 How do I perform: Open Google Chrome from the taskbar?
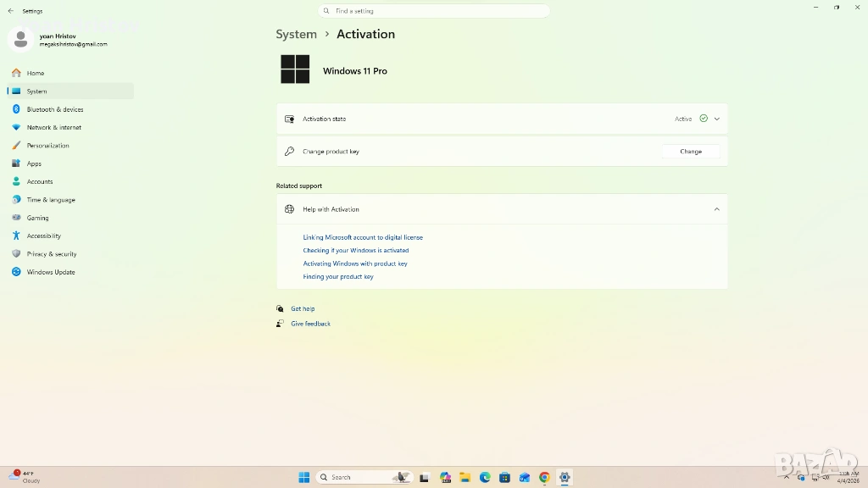point(544,478)
